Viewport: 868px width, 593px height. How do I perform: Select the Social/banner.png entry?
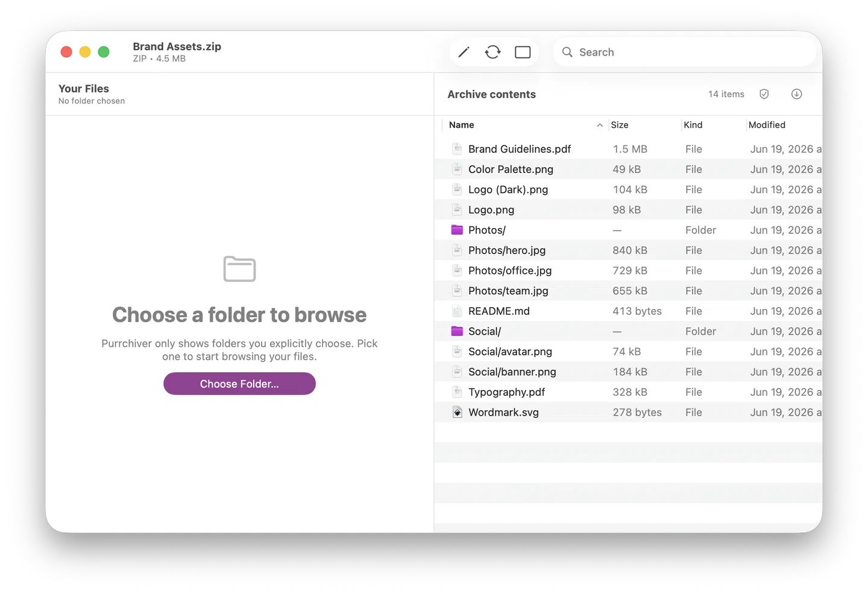tap(512, 372)
